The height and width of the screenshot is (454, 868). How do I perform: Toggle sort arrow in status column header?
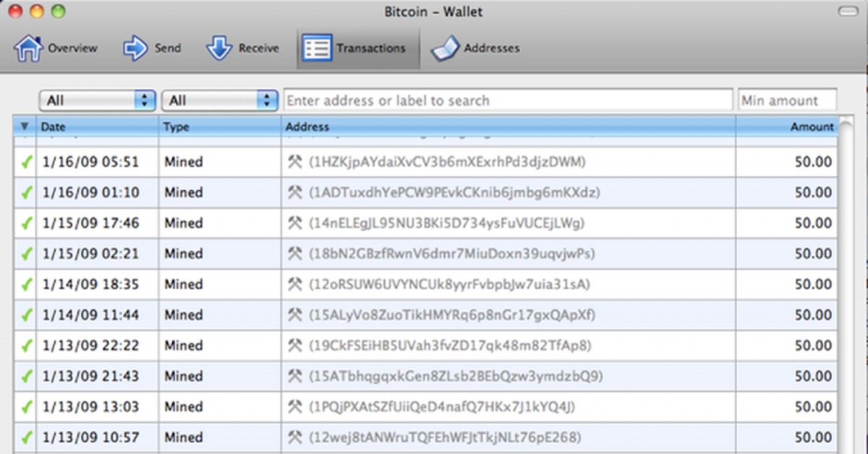coord(25,127)
